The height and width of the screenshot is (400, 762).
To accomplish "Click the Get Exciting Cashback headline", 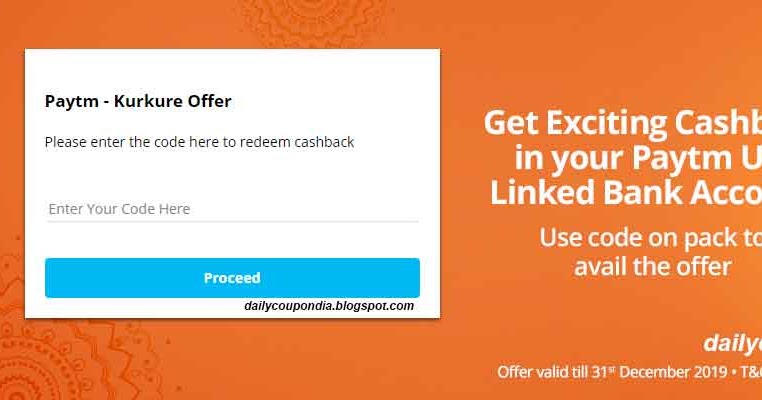I will point(623,122).
